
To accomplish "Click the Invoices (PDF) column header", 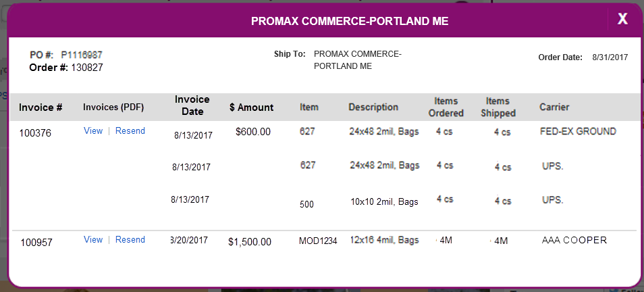I will tap(113, 107).
